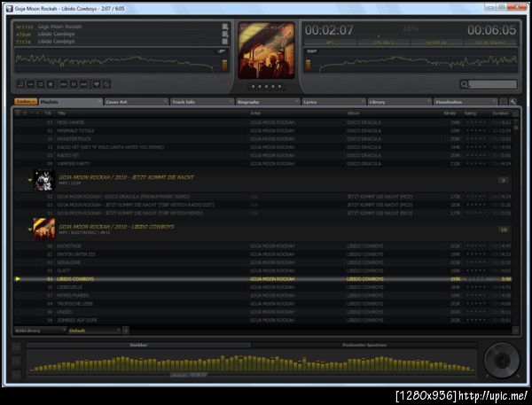Click the seek position handle below the spectrum
This screenshot has height=405, width=532.
click(189, 375)
